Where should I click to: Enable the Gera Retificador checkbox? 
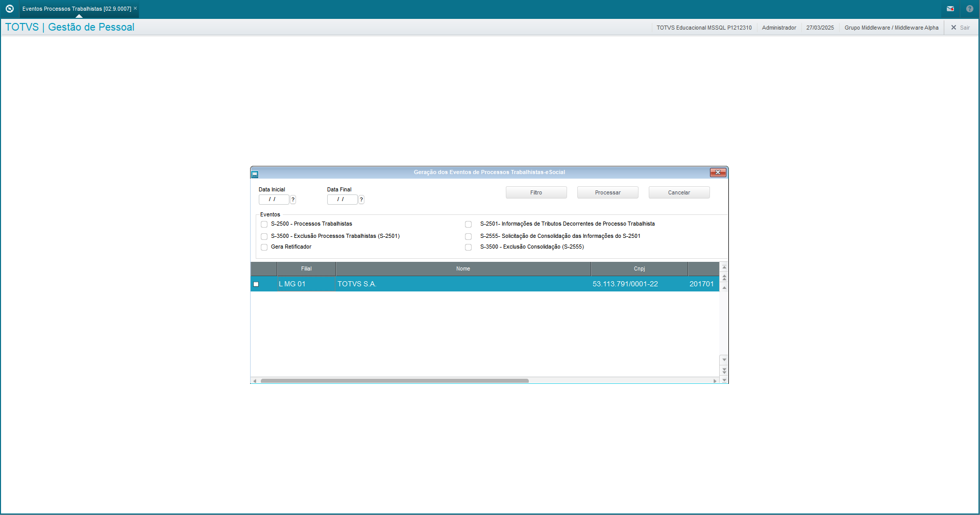click(264, 247)
